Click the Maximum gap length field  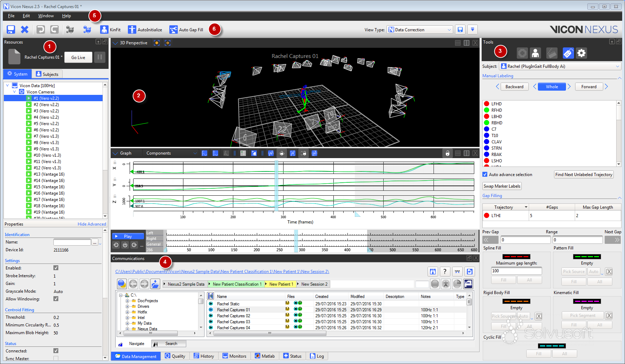click(516, 271)
